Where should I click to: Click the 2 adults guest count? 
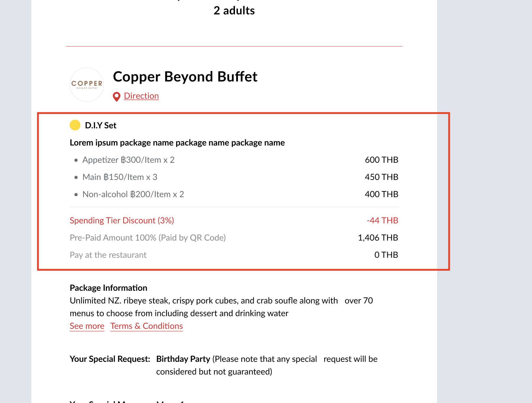[234, 11]
